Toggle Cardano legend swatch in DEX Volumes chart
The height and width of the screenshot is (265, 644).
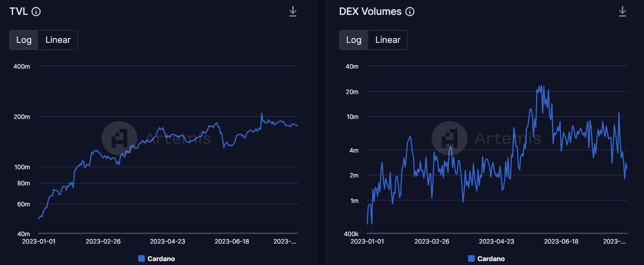pos(471,258)
